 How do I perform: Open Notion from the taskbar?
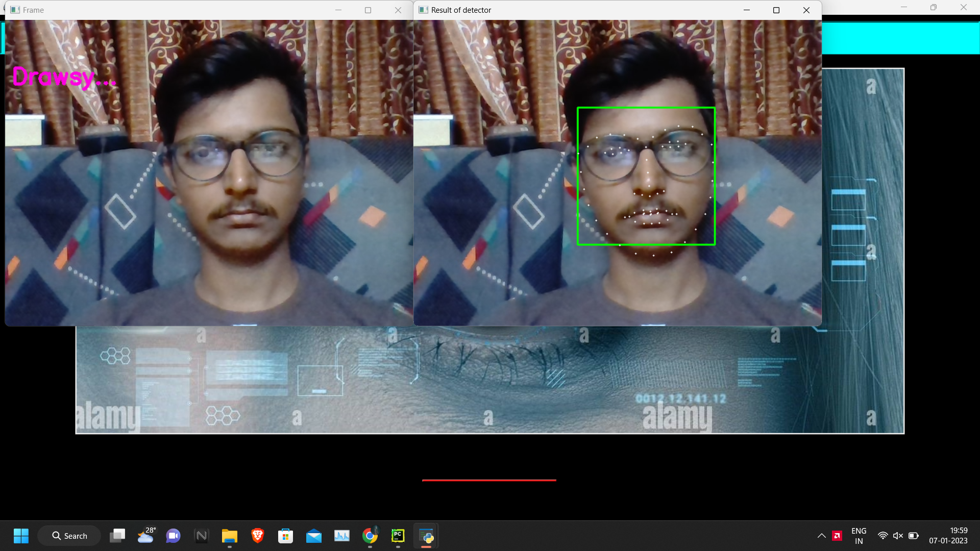201,536
